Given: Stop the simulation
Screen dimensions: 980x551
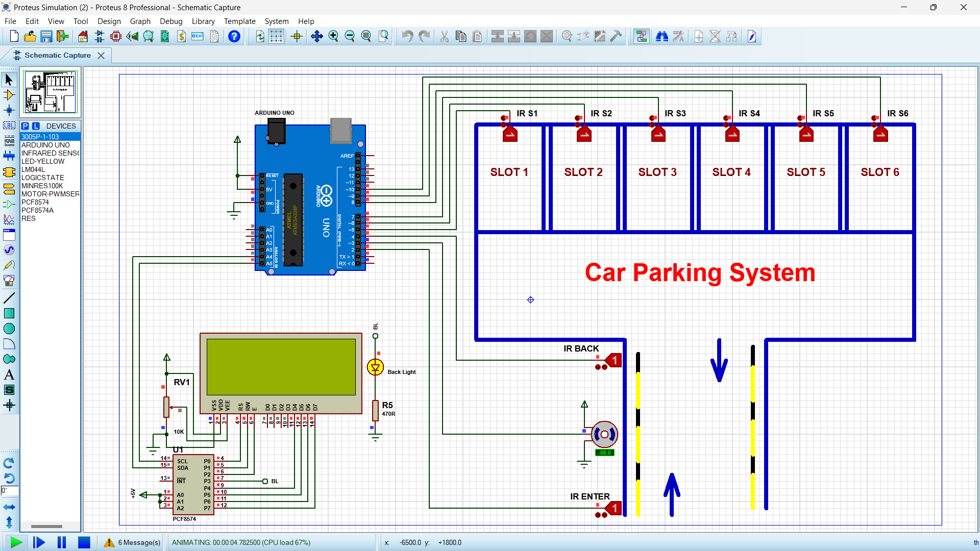Looking at the screenshot, I should 84,542.
